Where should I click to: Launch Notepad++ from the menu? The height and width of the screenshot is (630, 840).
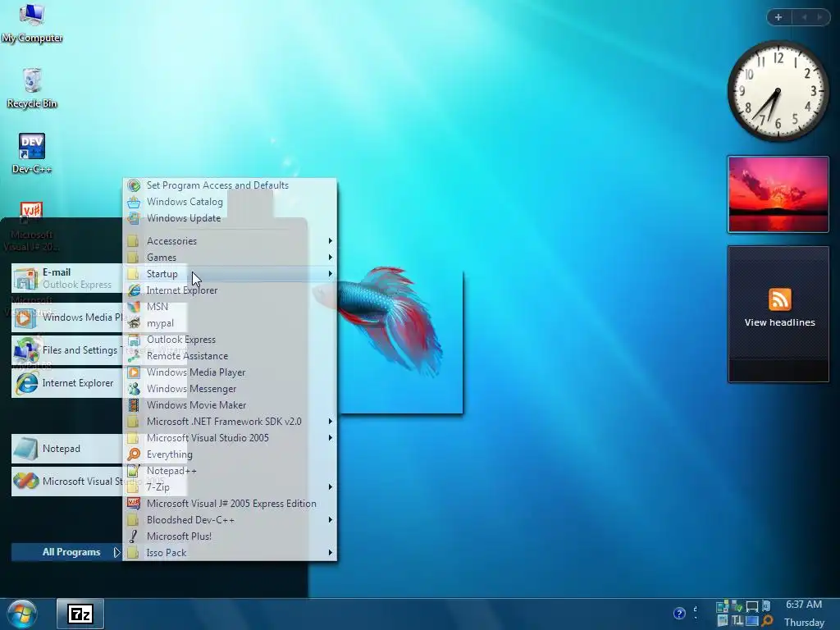click(x=230, y=471)
